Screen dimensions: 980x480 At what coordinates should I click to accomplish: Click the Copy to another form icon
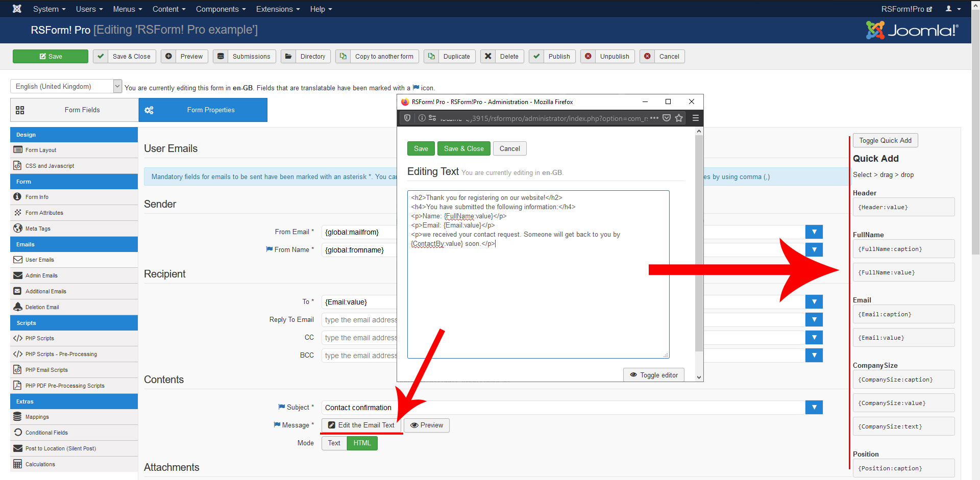click(x=343, y=56)
